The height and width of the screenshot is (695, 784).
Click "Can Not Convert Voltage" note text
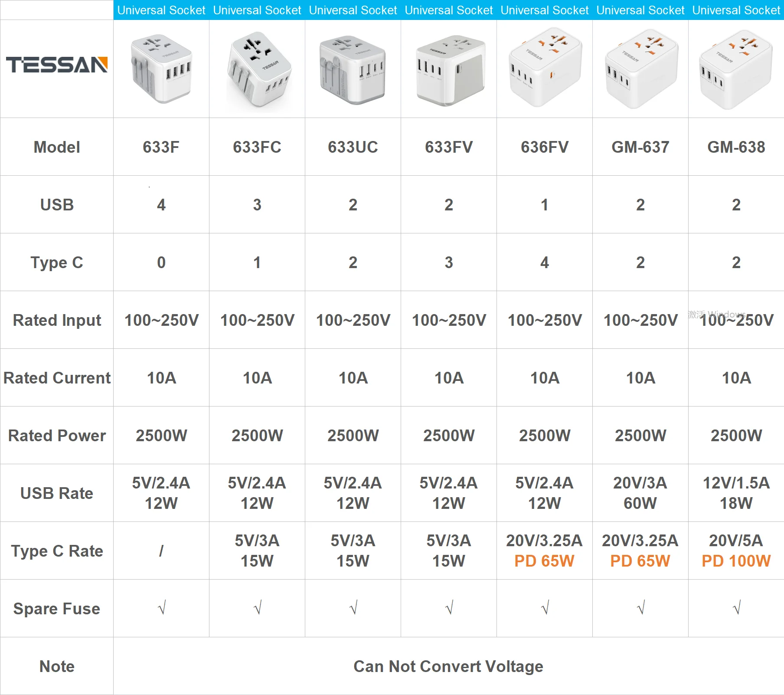click(448, 666)
